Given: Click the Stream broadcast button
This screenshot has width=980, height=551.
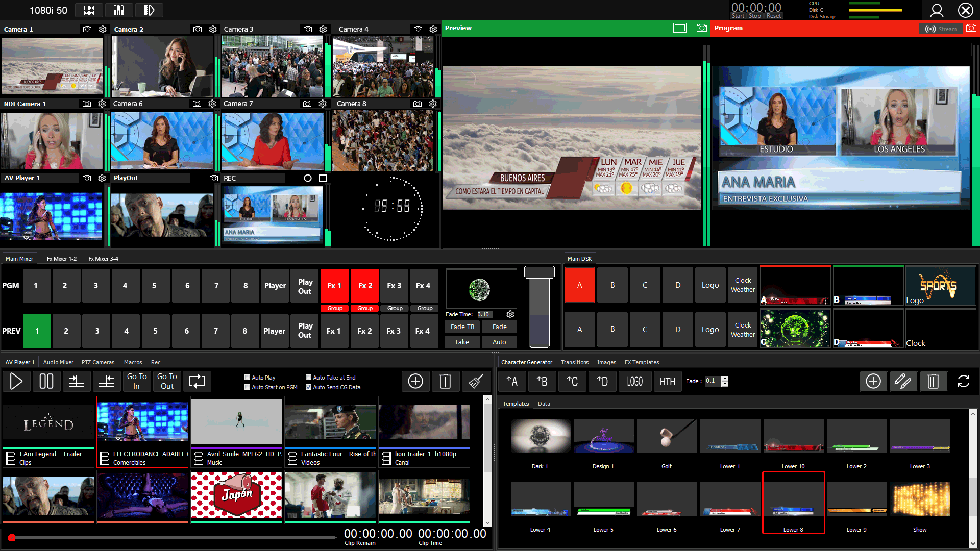Looking at the screenshot, I should point(941,29).
